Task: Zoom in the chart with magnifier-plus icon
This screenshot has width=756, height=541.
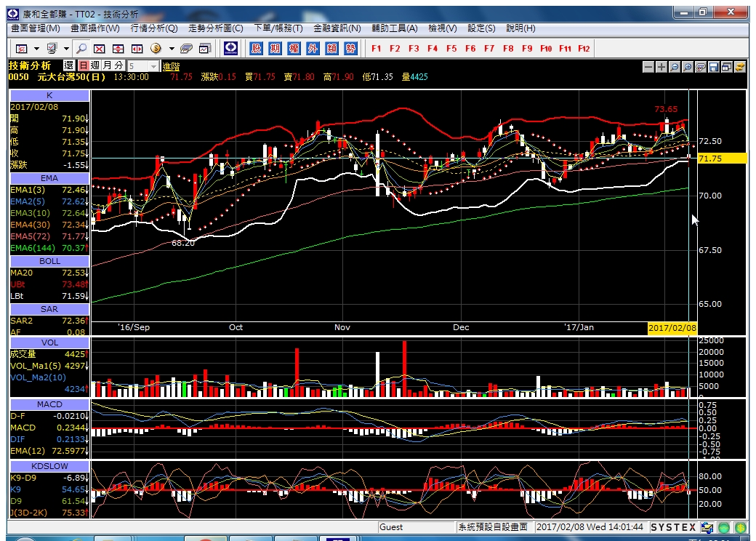Action: (688, 67)
